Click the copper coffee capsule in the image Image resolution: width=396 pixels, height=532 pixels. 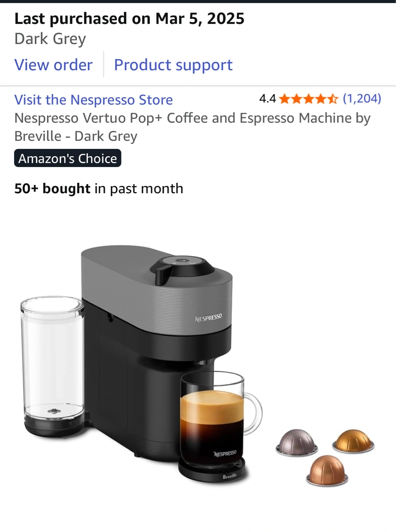[x=327, y=470]
